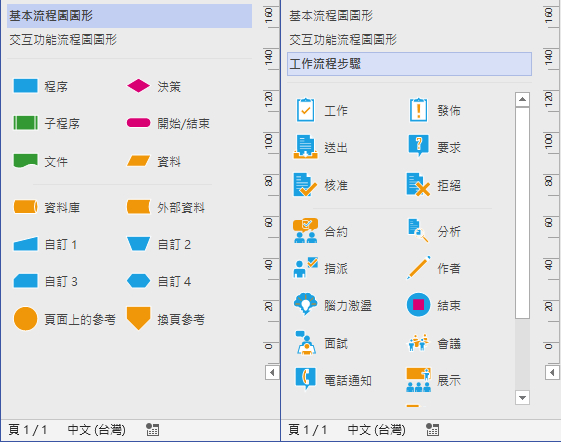Click the scroll up arrow in shapes list
Image resolution: width=561 pixels, height=442 pixels.
point(522,99)
